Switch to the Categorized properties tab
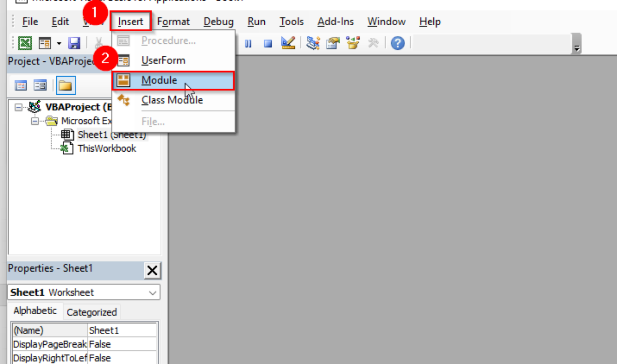Viewport: 617px width, 364px height. [x=92, y=312]
